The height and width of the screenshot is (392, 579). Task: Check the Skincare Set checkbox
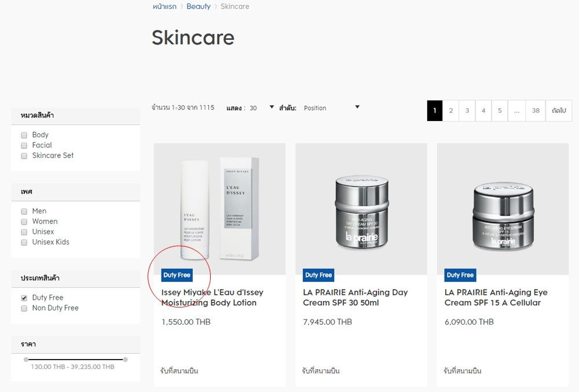tap(24, 156)
